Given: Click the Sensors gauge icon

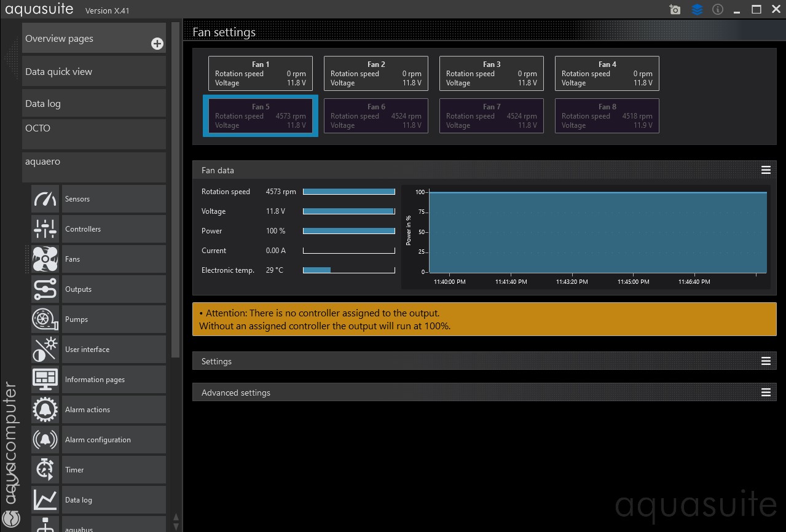Looking at the screenshot, I should click(x=45, y=199).
